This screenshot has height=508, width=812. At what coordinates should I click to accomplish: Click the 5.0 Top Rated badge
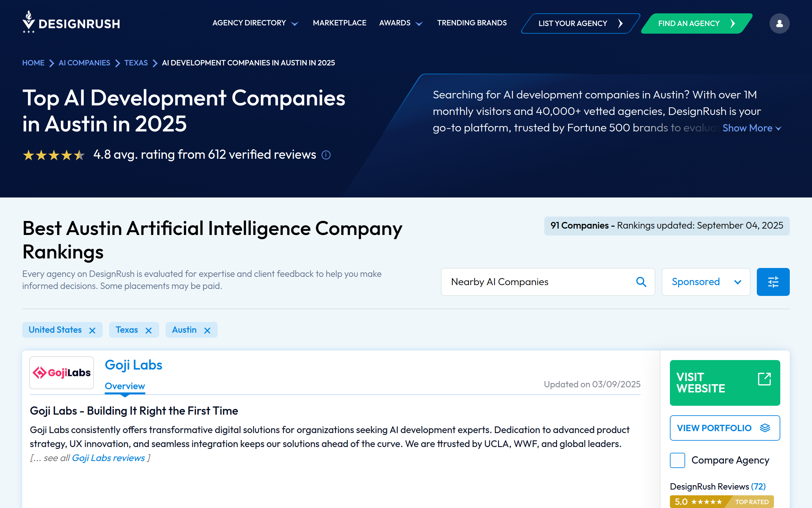tap(722, 502)
